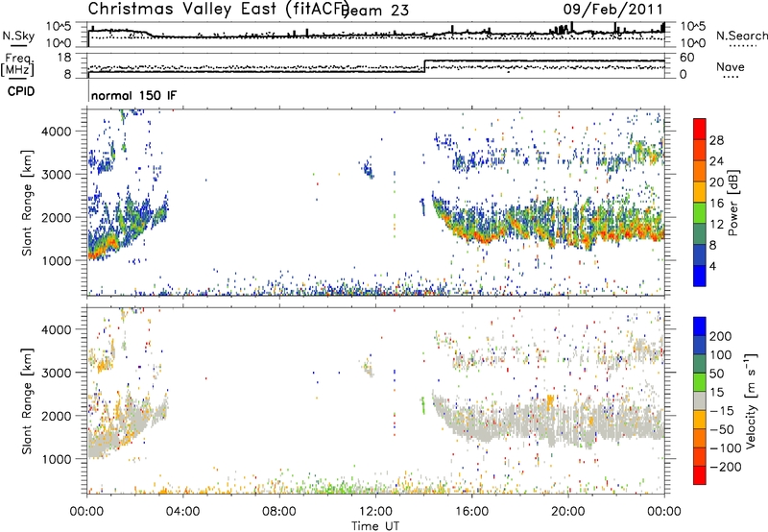Image resolution: width=768 pixels, height=532 pixels.
Task: Click Slant Range [km] label of velocity panel
Action: tap(28, 401)
